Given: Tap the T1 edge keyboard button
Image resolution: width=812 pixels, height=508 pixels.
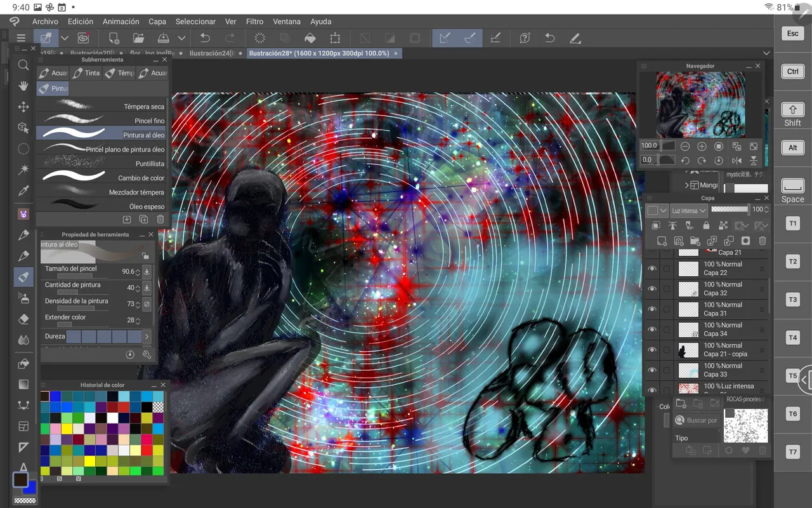Looking at the screenshot, I should 793,224.
